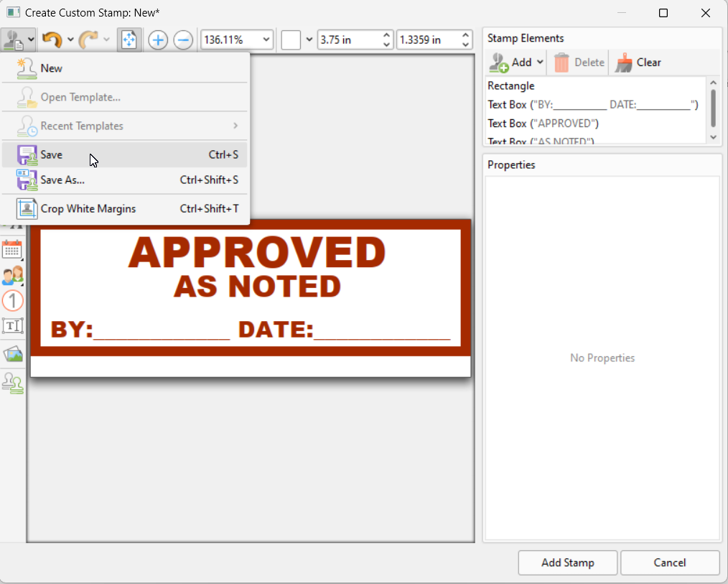The width and height of the screenshot is (728, 584).
Task: Select Crop White Margins menu item
Action: coord(88,208)
